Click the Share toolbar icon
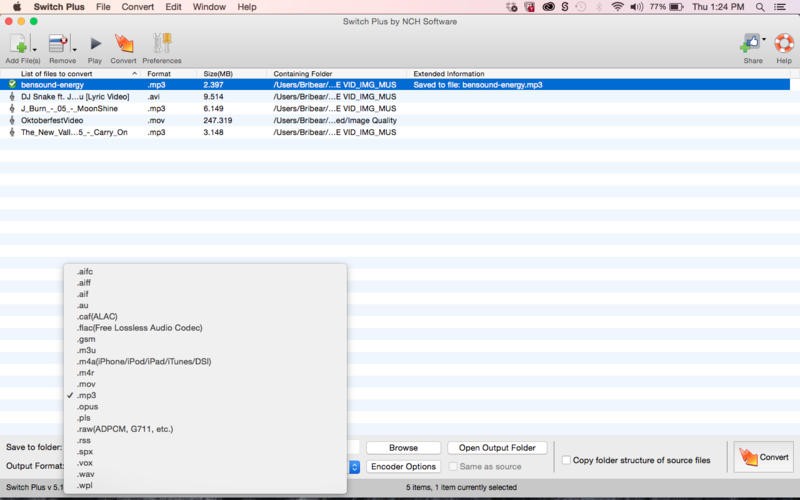Viewport: 800px width, 500px height. (x=750, y=44)
